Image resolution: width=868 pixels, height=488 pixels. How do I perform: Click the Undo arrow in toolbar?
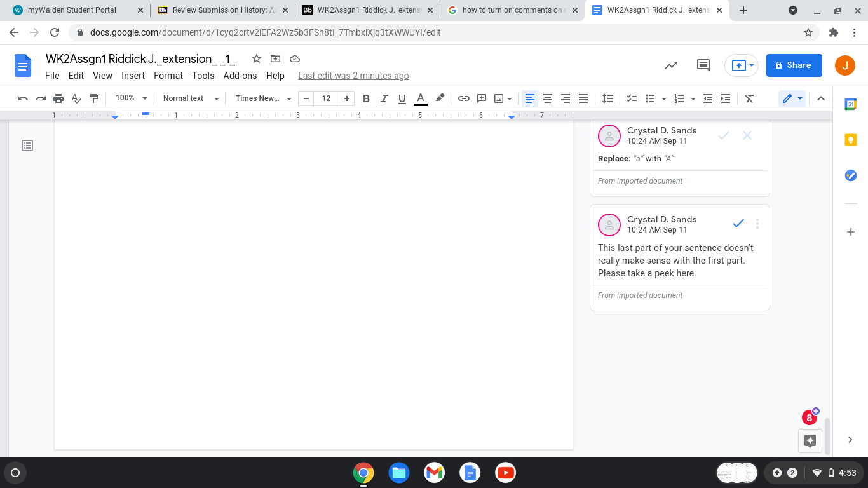tap(23, 98)
